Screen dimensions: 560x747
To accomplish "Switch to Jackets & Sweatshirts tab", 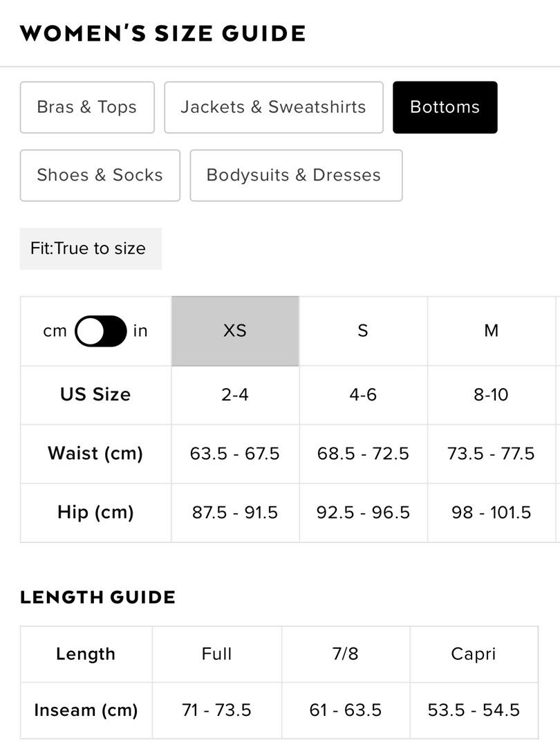I will click(274, 107).
